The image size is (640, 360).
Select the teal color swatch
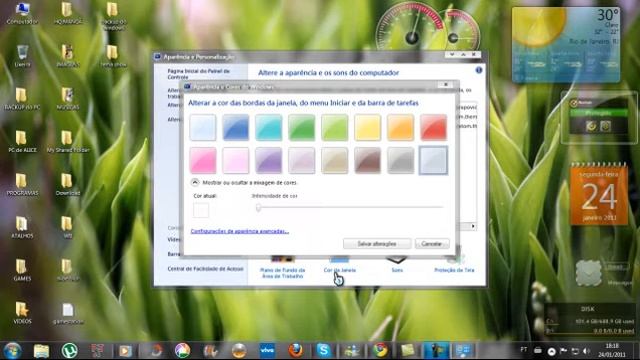[269, 127]
